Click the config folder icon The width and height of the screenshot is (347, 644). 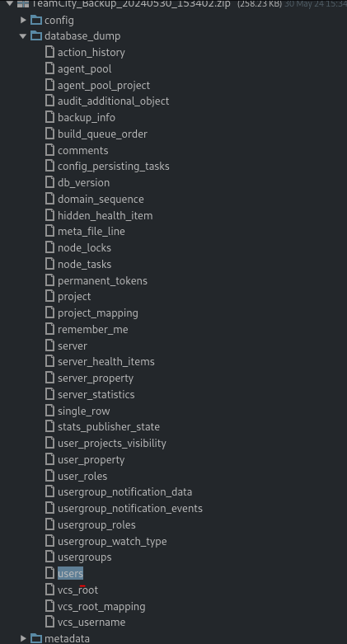tap(36, 20)
